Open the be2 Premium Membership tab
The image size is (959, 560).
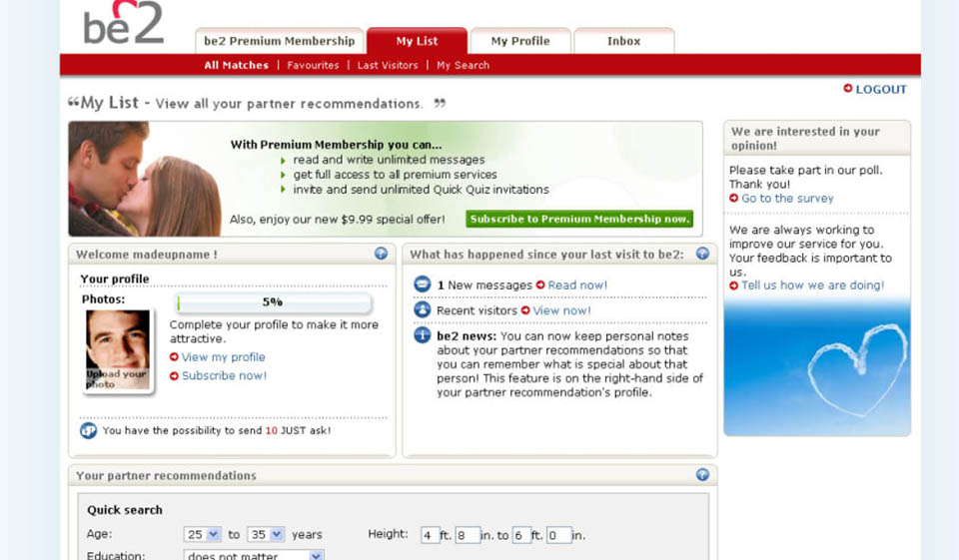pyautogui.click(x=279, y=41)
